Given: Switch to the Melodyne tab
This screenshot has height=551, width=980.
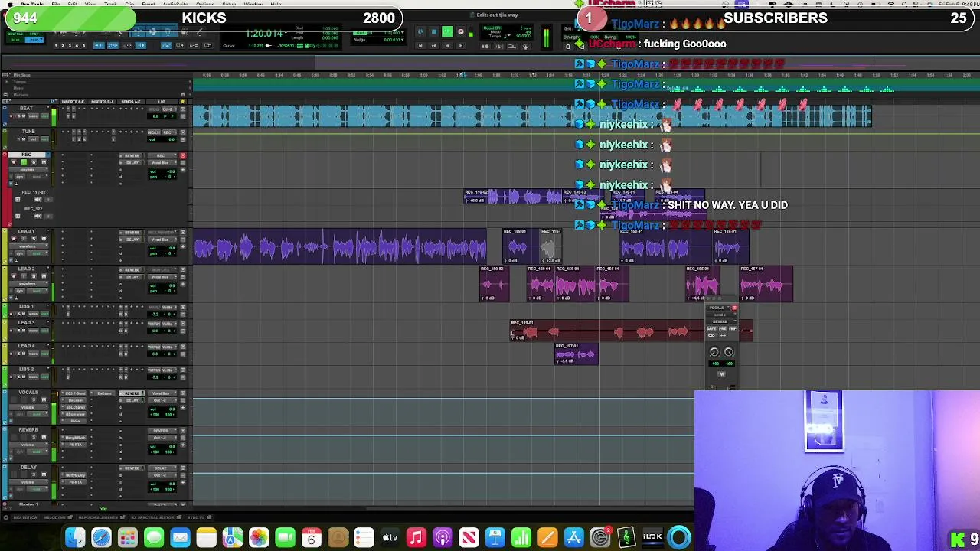Looking at the screenshot, I should (x=57, y=517).
